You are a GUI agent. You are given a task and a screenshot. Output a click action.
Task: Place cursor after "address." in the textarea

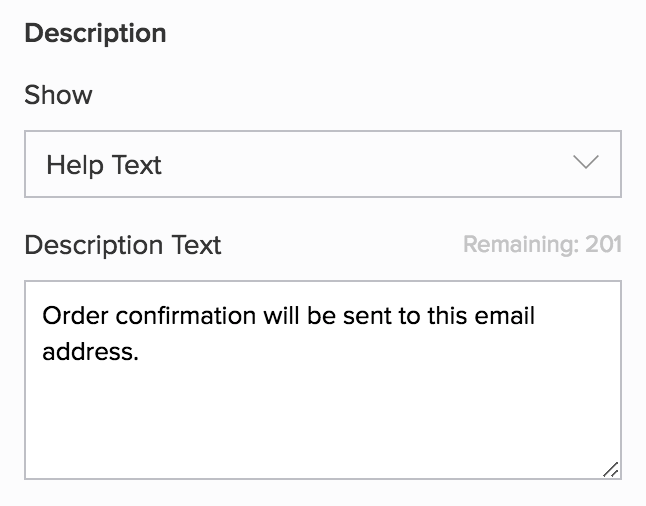point(138,352)
